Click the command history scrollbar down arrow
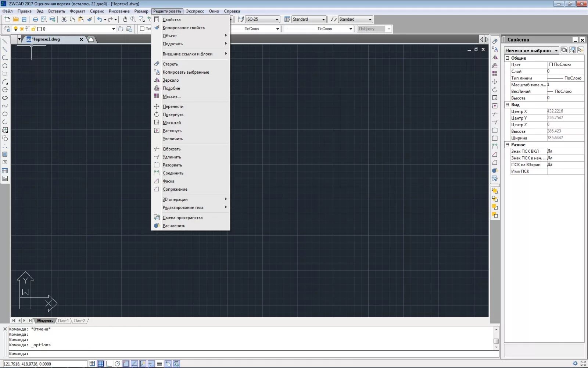 (496, 347)
